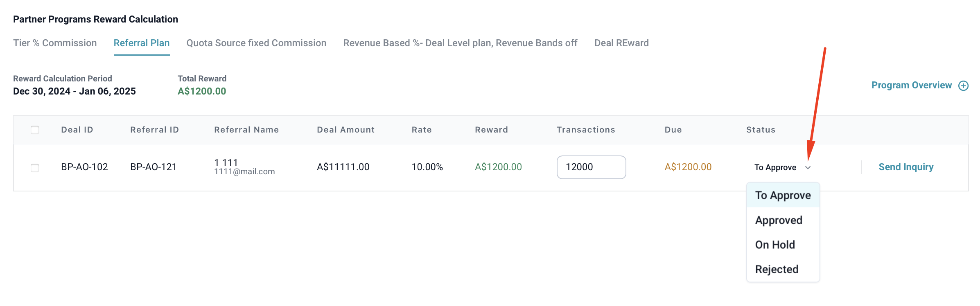Image resolution: width=980 pixels, height=306 pixels.
Task: Click the Program Overview plus icon
Action: (964, 85)
